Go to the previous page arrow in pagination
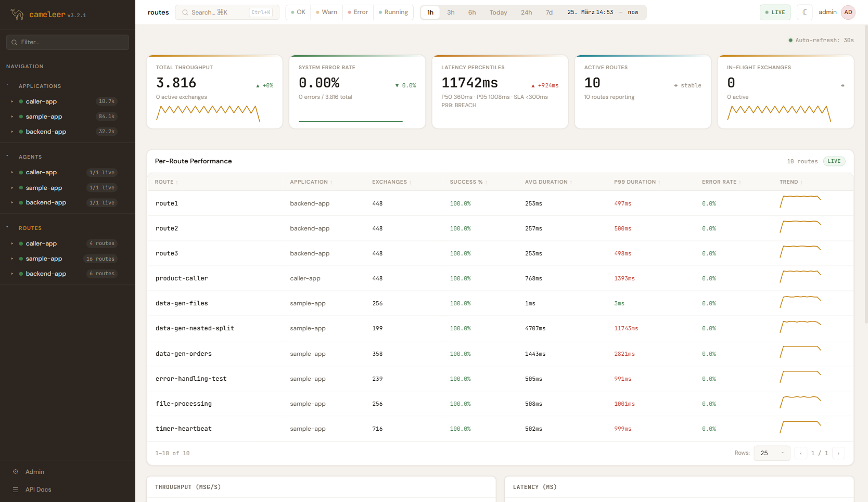 point(800,453)
